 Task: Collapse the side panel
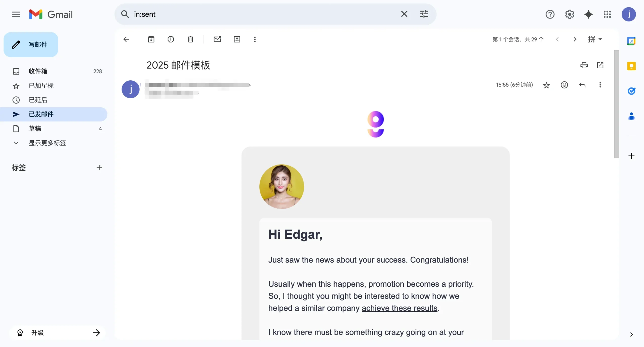[631, 334]
